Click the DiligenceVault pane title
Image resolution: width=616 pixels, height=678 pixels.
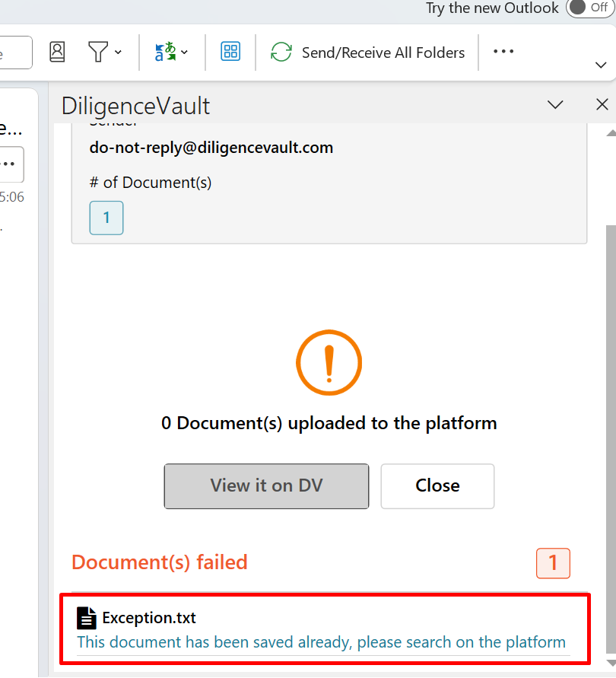135,106
